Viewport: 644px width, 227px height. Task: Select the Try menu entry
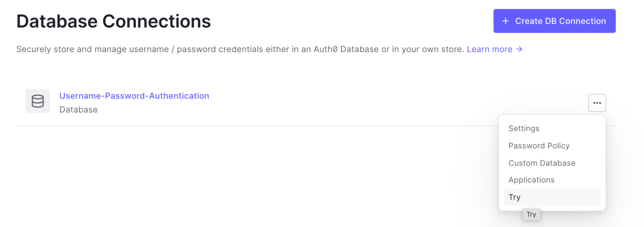pos(514,197)
